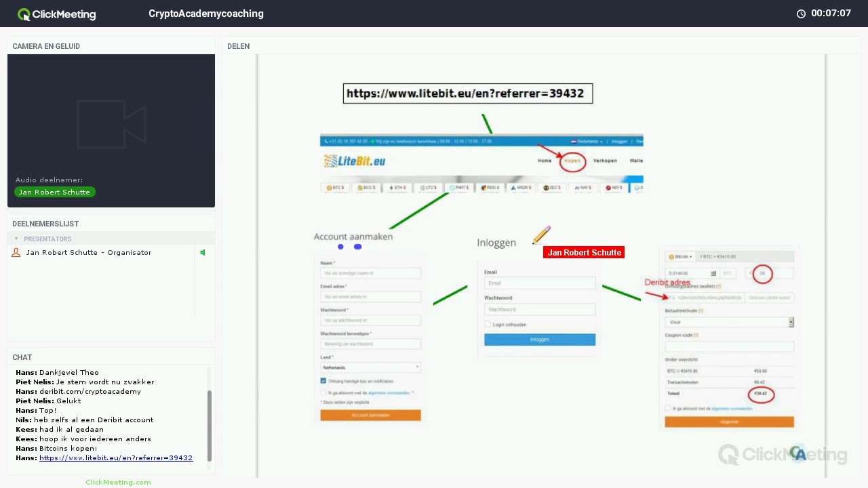Click the Inloggen link in LiteBit's blue top bar

click(x=620, y=142)
